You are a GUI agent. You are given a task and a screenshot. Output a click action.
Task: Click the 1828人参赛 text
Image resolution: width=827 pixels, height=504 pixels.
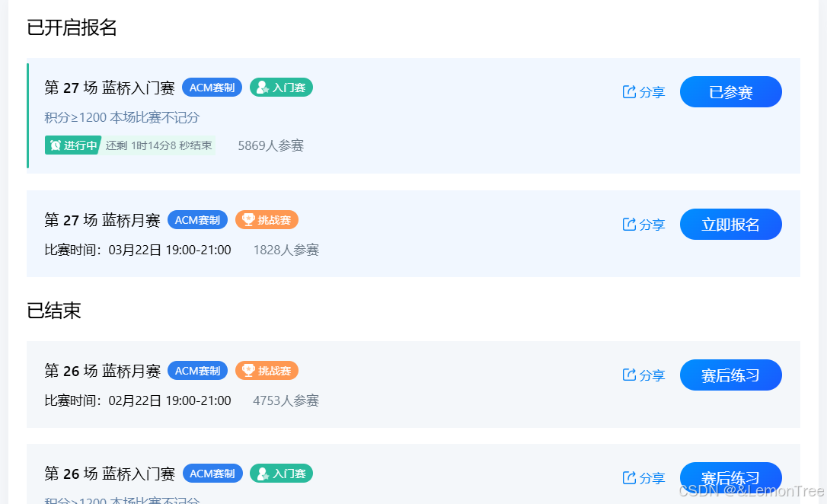pyautogui.click(x=286, y=250)
